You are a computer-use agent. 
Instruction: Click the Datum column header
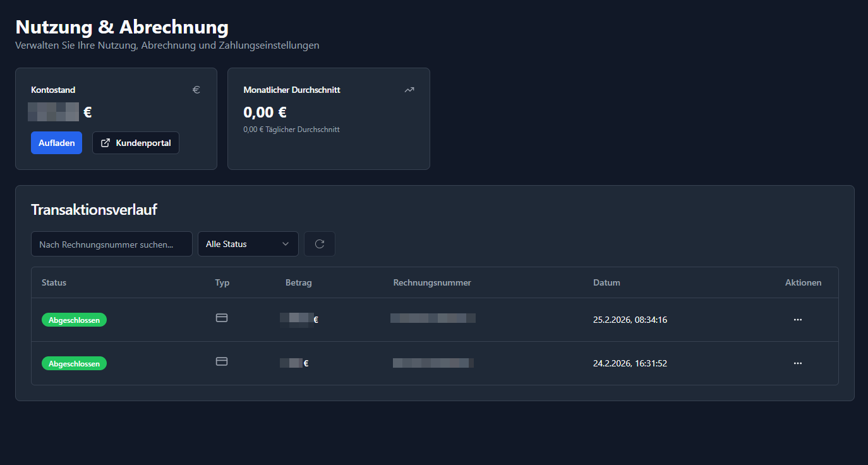606,282
